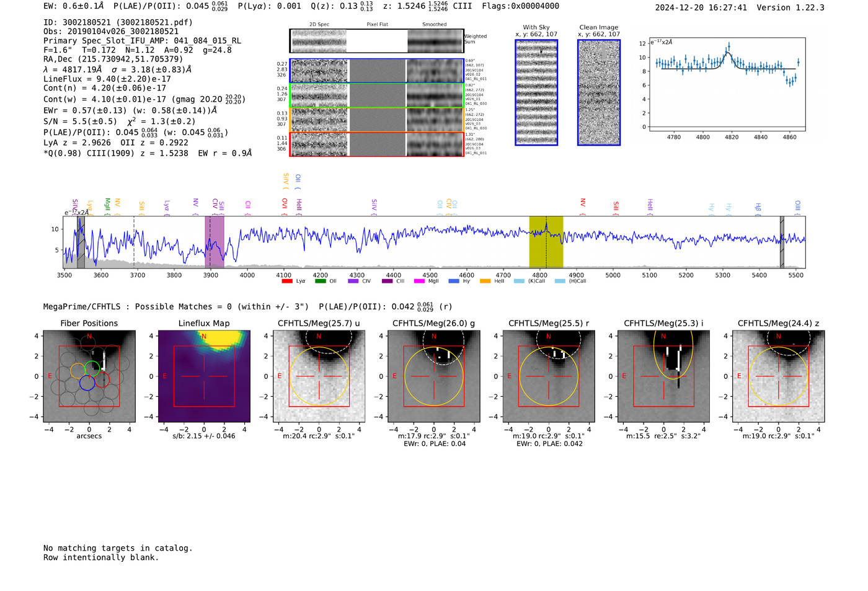Select the blue-bordered fiber spectrum row
The image size is (868, 591).
click(377, 71)
